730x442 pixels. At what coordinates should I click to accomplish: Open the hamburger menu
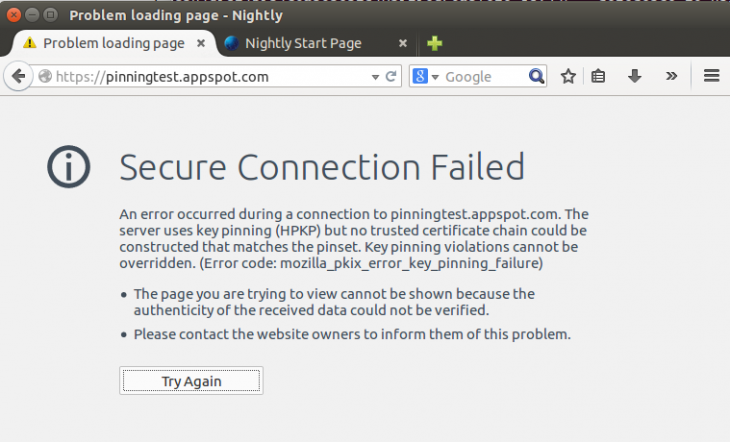tap(712, 76)
